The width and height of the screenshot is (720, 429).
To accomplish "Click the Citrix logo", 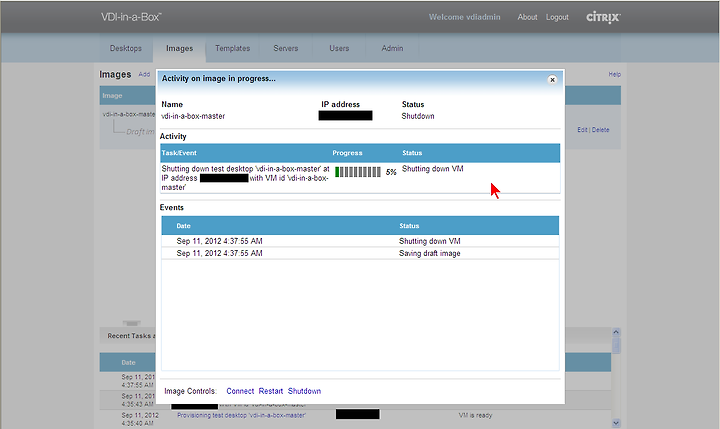I will (603, 17).
